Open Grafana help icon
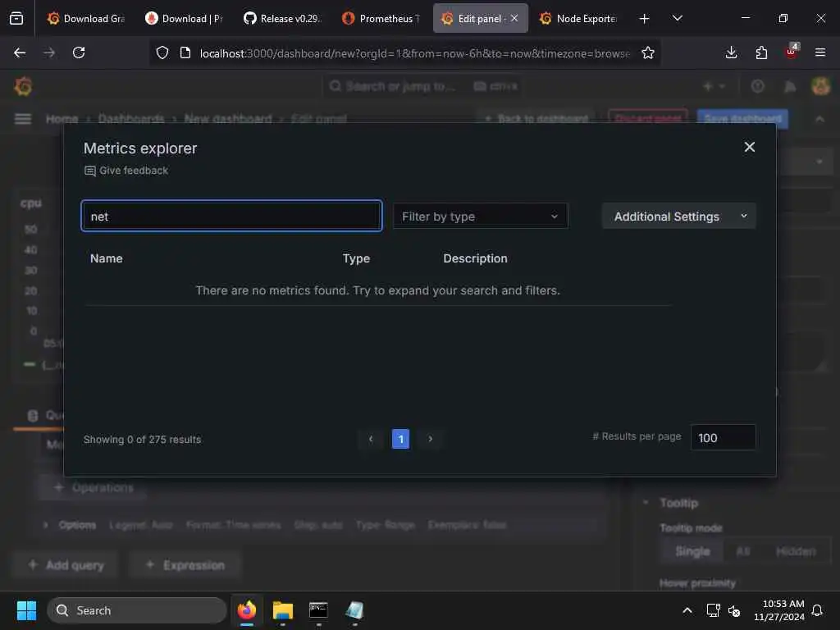The width and height of the screenshot is (840, 630). point(757,86)
